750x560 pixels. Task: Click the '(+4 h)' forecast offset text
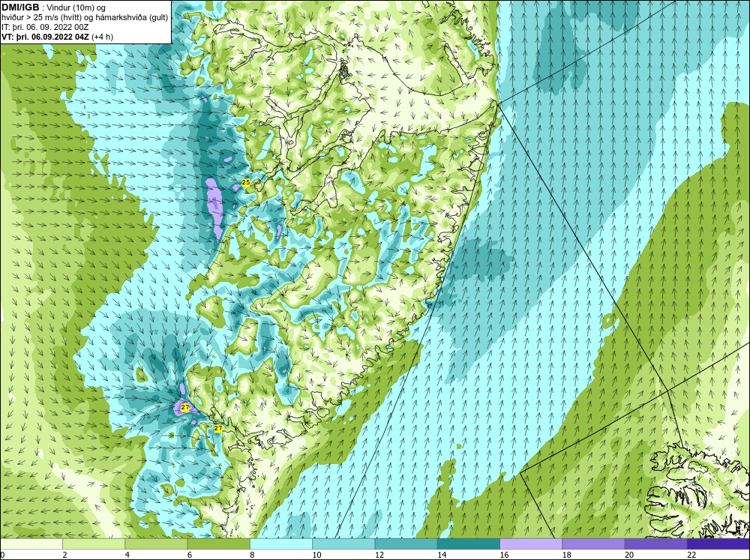click(103, 36)
